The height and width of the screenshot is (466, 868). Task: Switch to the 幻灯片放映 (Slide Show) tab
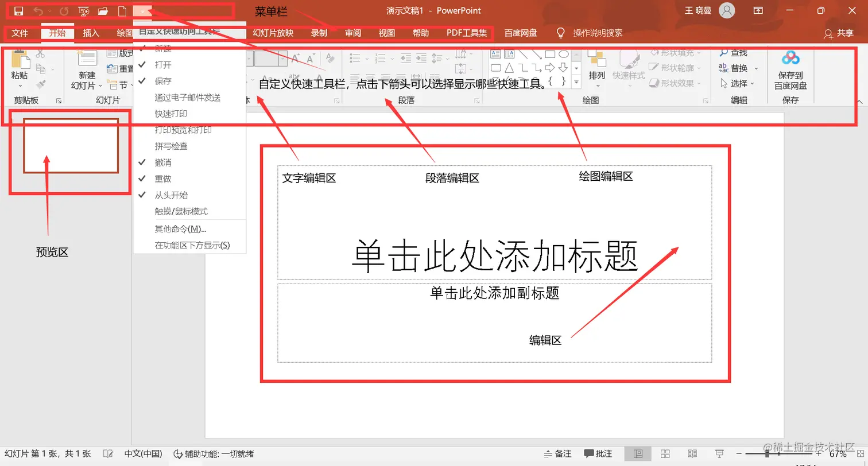[273, 33]
